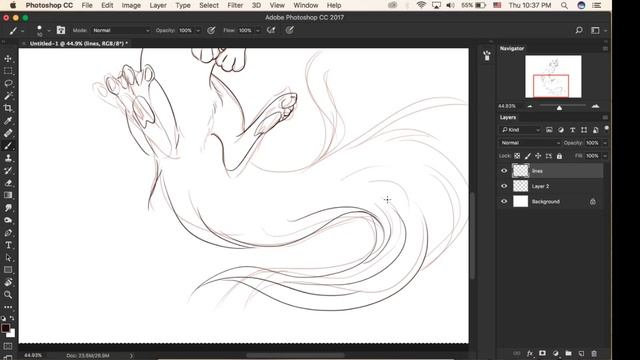Select the Lasso tool
This screenshot has height=360, width=640.
[x=8, y=83]
